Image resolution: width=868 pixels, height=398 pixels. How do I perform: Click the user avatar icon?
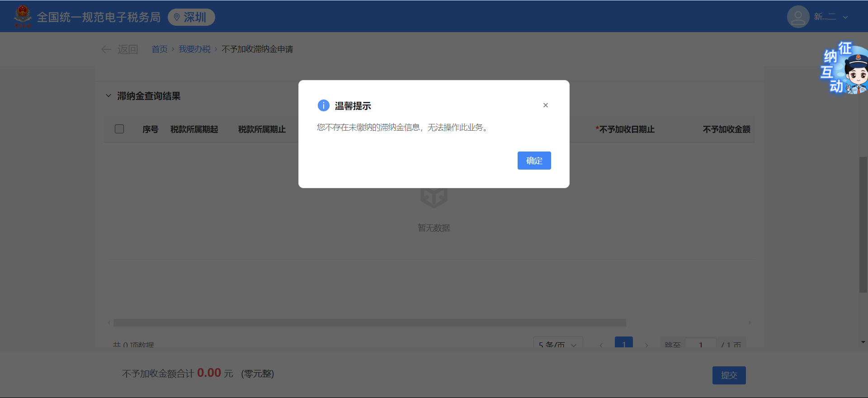coord(798,17)
